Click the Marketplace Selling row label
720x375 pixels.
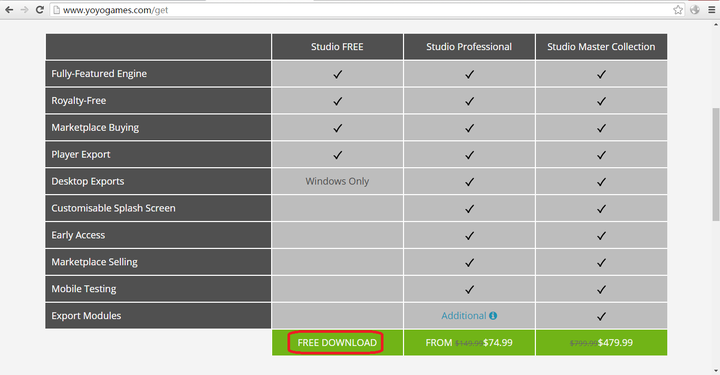[95, 262]
